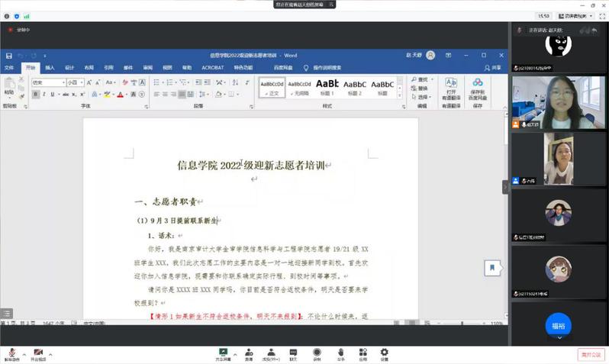Image resolution: width=609 pixels, height=364 pixels.
Task: Click the red 离开会议 leave meeting button
Action: click(x=590, y=354)
